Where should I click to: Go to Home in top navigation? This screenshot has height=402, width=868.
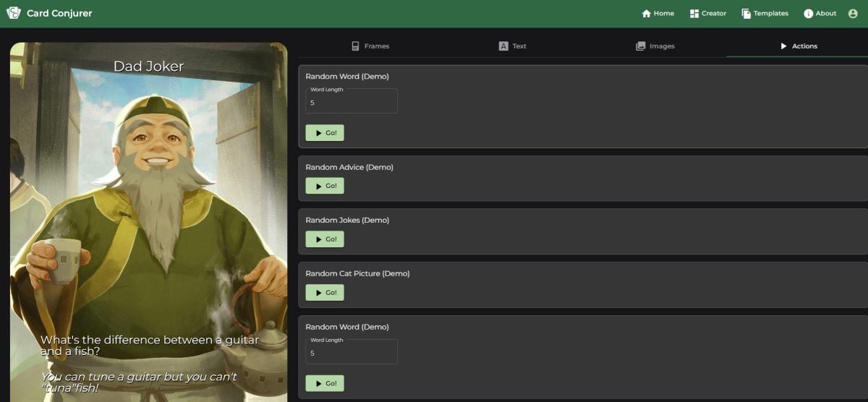coord(658,14)
